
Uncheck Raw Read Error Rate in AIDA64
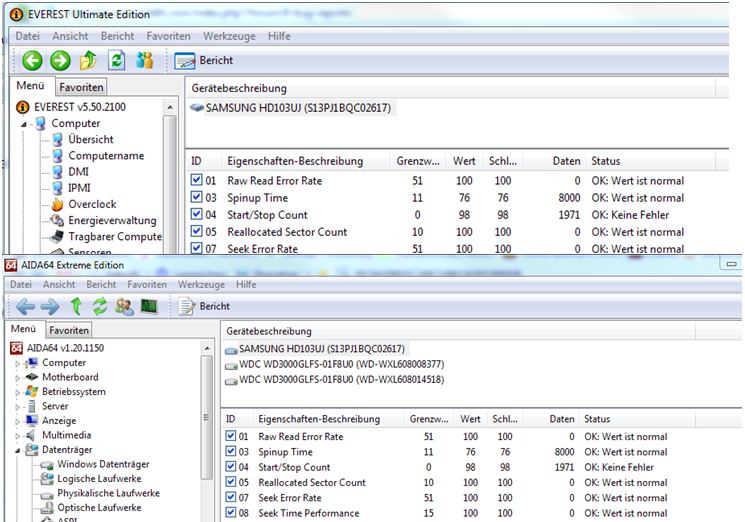tap(231, 436)
